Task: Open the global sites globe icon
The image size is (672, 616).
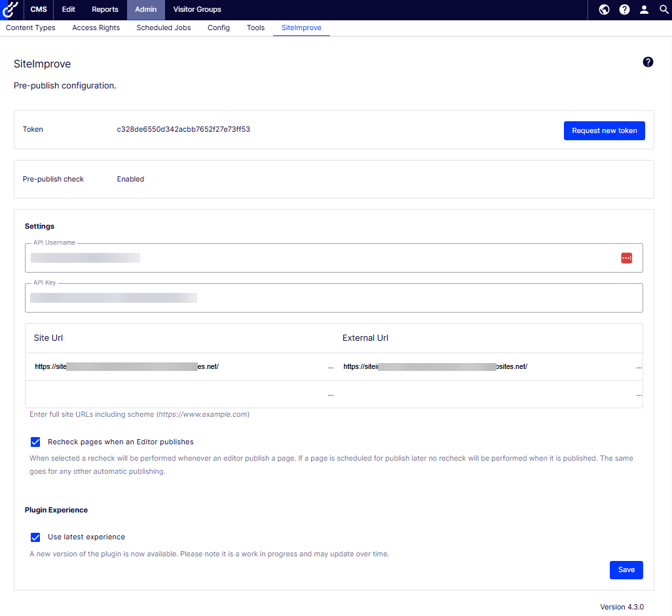Action: point(604,9)
